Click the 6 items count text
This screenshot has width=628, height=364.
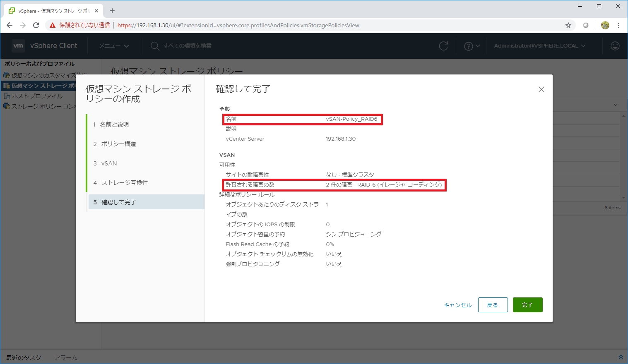coord(612,208)
